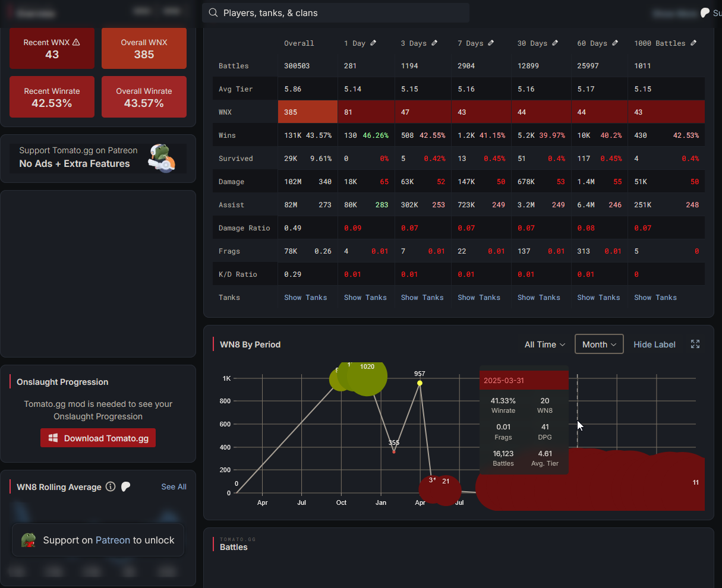Viewport: 722px width, 588px height.
Task: Edit the 30 Days column period
Action: pyautogui.click(x=555, y=43)
